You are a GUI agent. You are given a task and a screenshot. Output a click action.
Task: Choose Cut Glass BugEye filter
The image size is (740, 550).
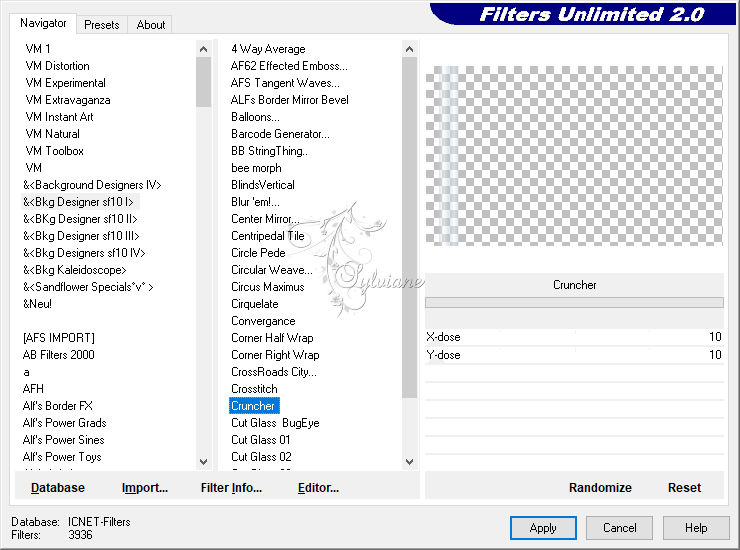point(275,423)
